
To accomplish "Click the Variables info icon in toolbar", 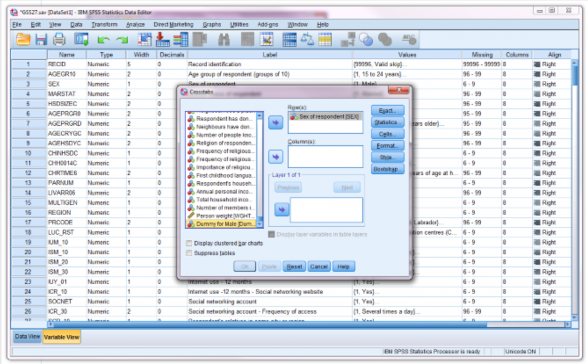I will point(181,40).
